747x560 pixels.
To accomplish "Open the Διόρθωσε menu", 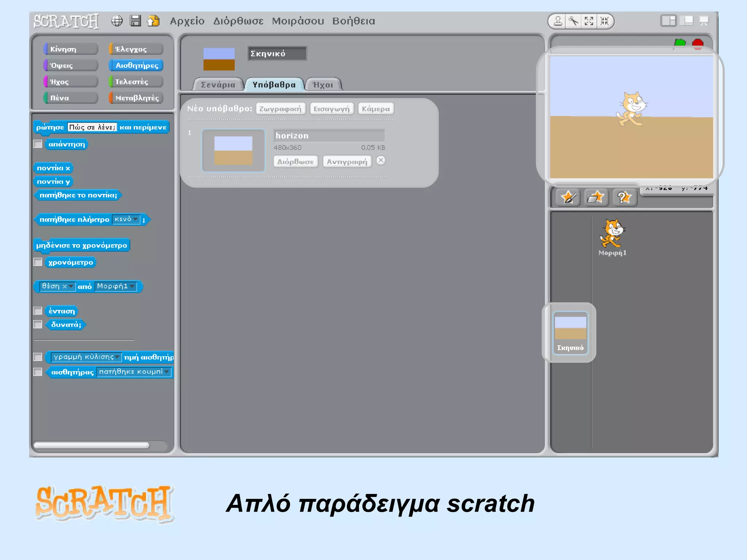I will coord(238,21).
